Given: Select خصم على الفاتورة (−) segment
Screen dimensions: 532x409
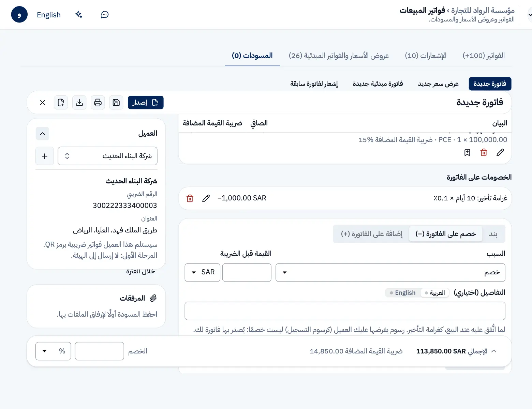Looking at the screenshot, I should click(445, 234).
